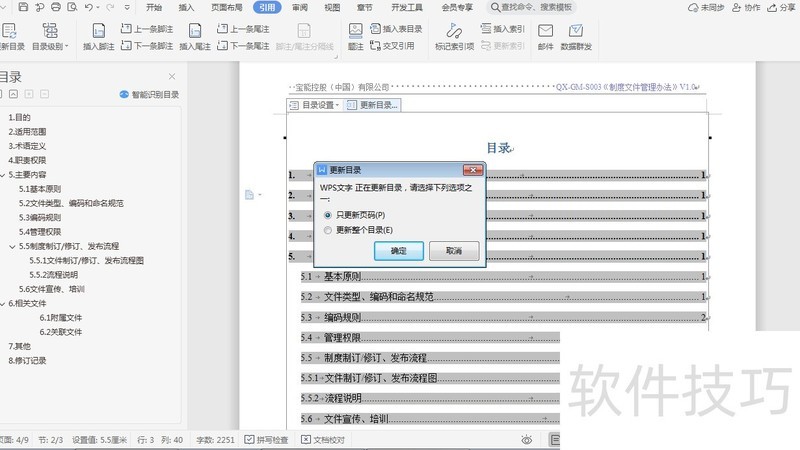Screen dimensions: 800x450
Task: Open Undo history dropdown arrow
Action: (98, 8)
